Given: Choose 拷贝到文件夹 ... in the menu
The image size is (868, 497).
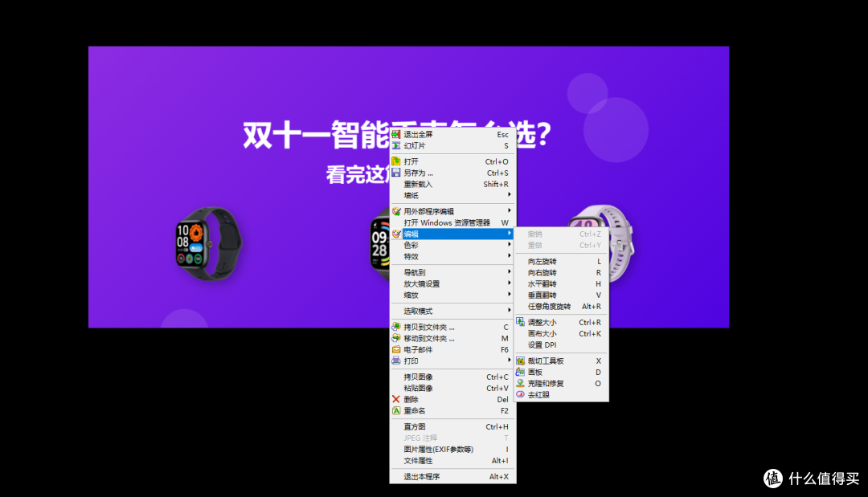Looking at the screenshot, I should click(x=452, y=328).
